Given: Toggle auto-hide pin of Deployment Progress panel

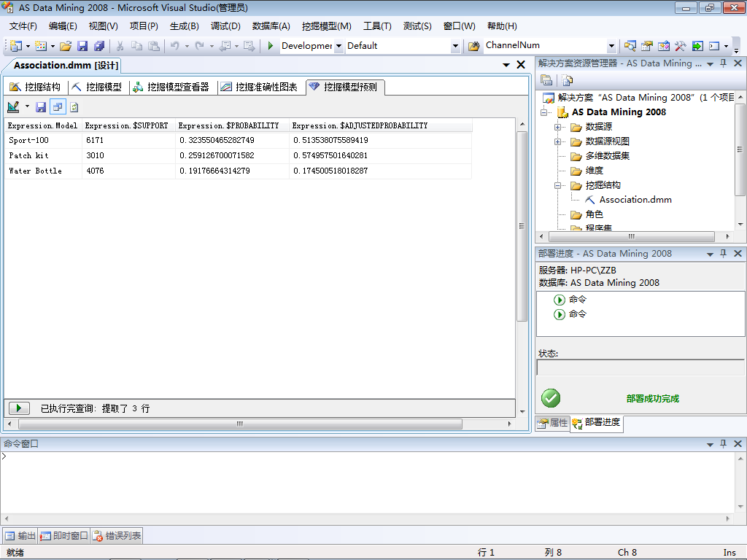Looking at the screenshot, I should click(x=723, y=253).
